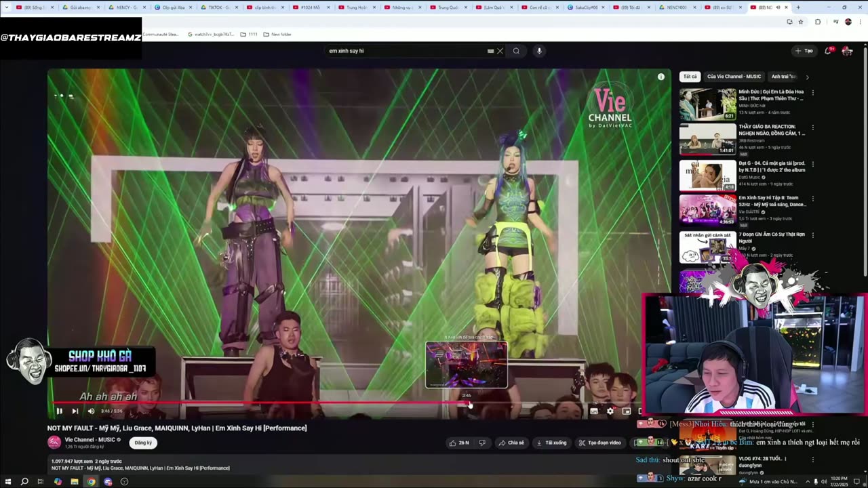
Task: Switch to miniplayer mode
Action: 627,411
